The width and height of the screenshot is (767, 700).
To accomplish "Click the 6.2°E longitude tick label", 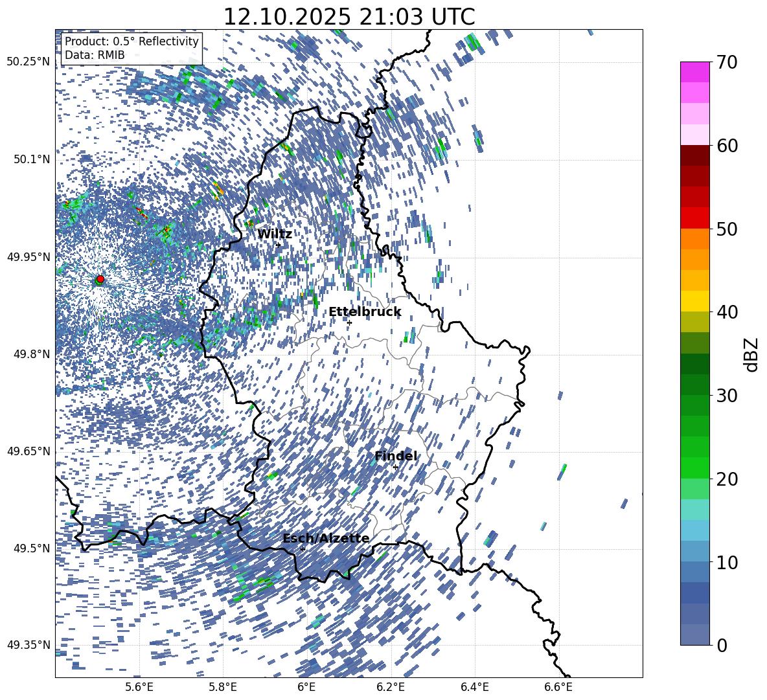I will pyautogui.click(x=391, y=687).
